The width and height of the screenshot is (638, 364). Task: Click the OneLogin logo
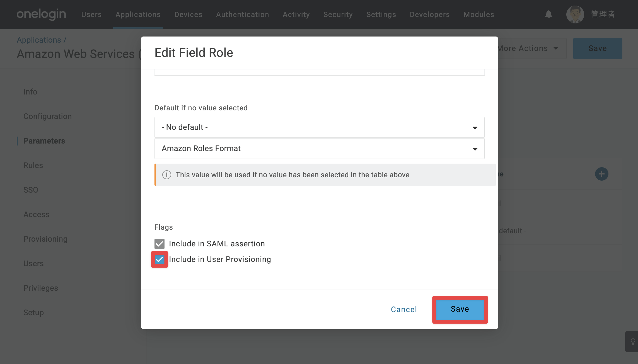41,14
